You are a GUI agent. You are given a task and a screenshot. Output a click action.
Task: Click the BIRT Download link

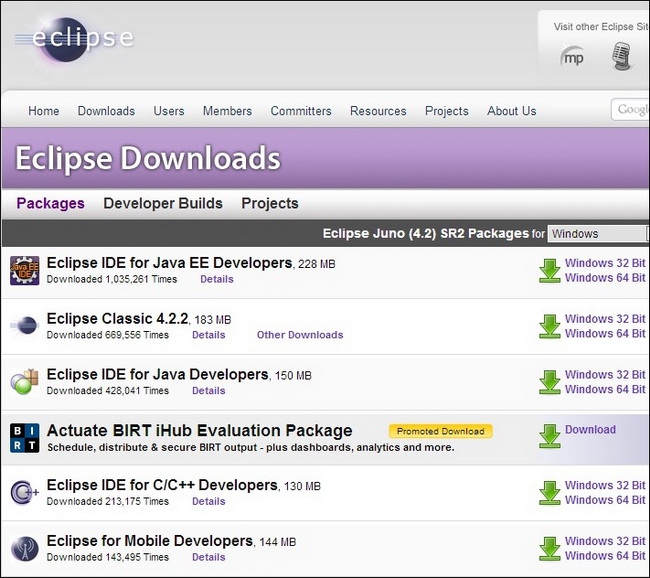[590, 430]
